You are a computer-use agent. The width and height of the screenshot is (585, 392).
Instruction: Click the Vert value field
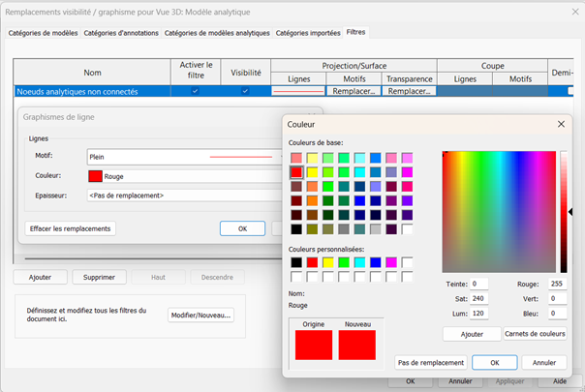[x=557, y=298]
